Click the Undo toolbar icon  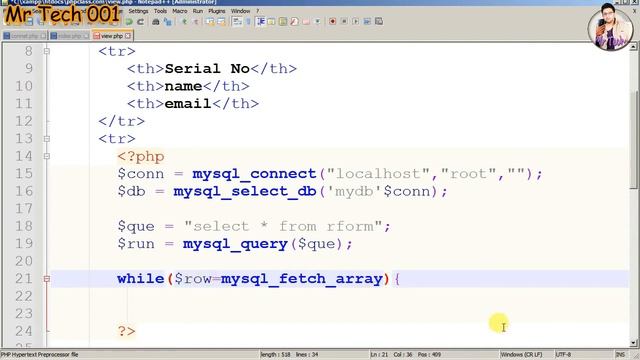pos(129,22)
